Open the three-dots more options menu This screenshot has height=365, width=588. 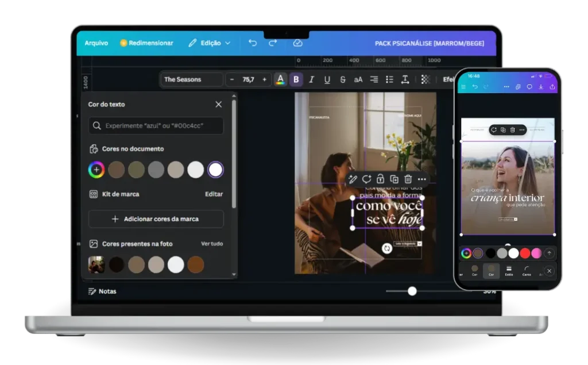[422, 179]
